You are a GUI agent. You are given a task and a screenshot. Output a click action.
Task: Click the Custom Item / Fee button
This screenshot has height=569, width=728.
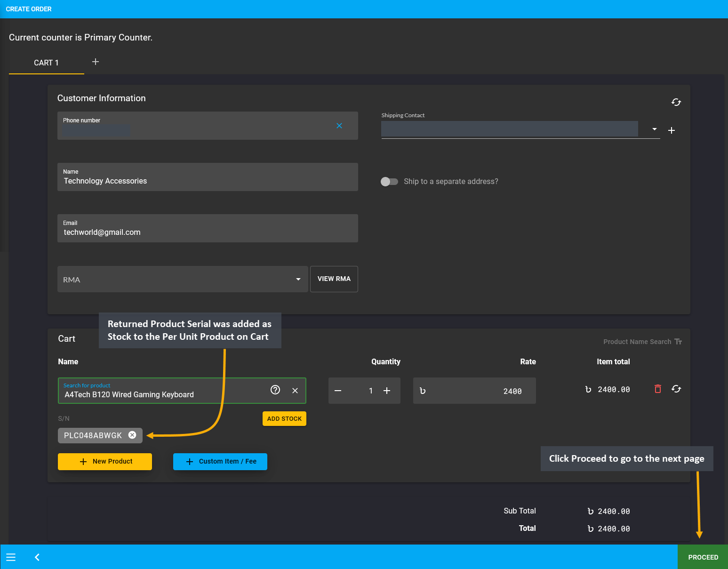coord(220,462)
